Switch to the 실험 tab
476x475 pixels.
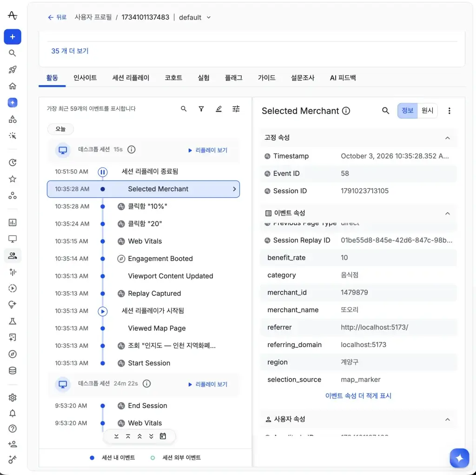(204, 78)
